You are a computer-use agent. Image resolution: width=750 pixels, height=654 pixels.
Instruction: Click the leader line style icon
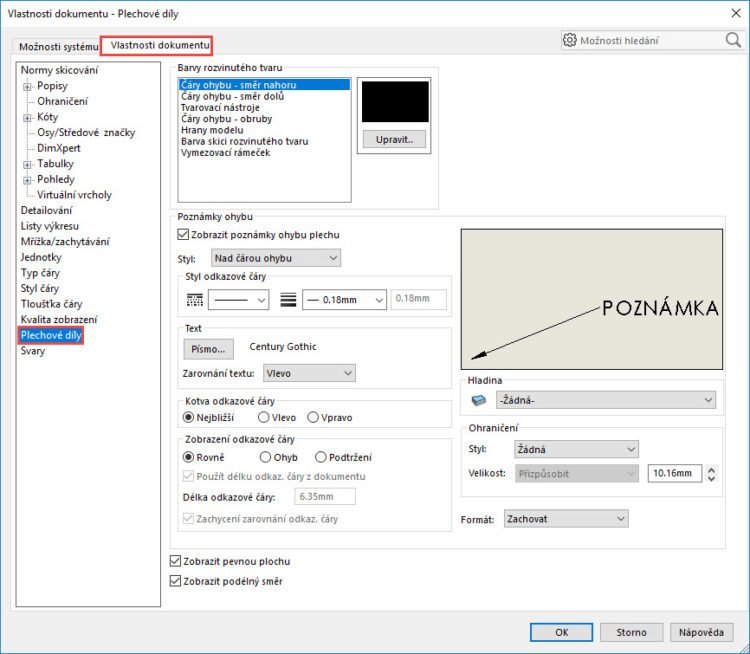[x=194, y=299]
